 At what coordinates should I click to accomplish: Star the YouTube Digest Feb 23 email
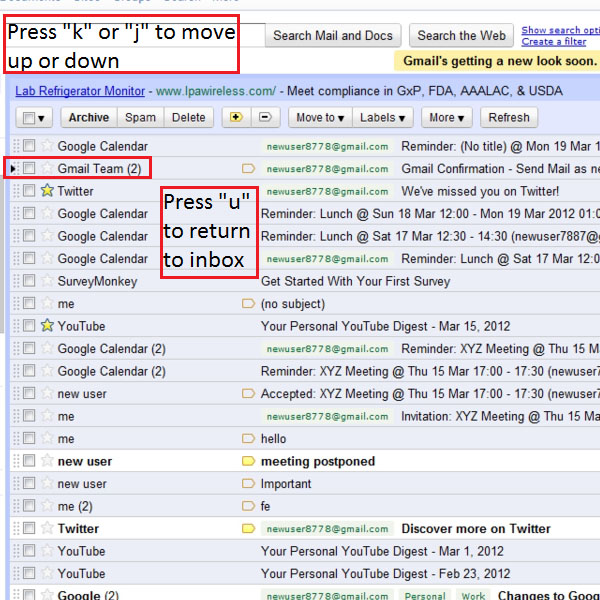47,573
